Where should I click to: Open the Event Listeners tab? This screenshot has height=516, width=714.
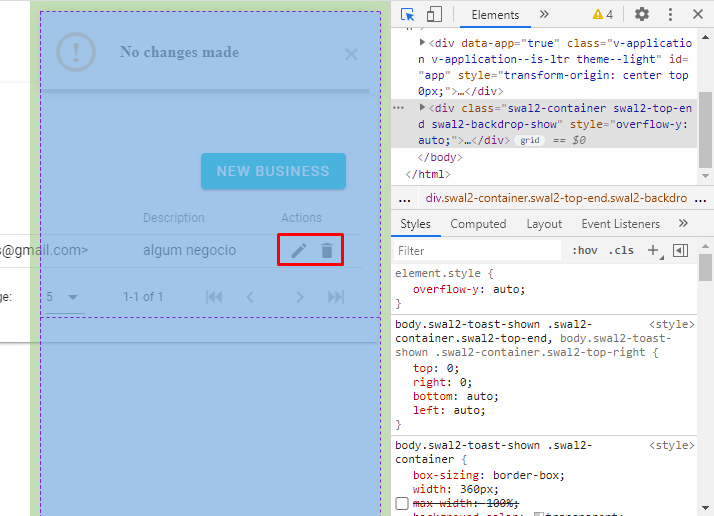tap(621, 224)
